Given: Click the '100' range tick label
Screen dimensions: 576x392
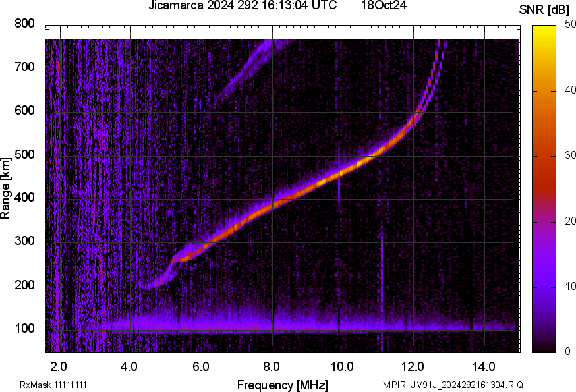Looking at the screenshot, I should coord(24,328).
